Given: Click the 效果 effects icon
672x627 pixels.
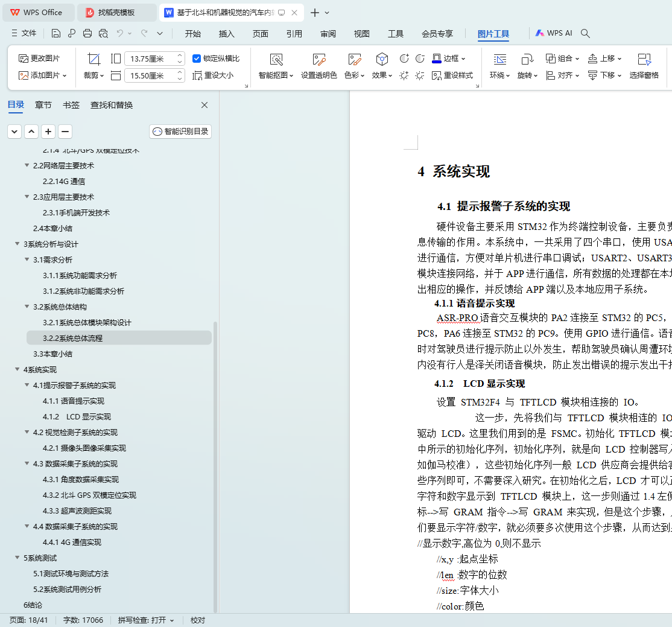Looking at the screenshot, I should [x=382, y=60].
